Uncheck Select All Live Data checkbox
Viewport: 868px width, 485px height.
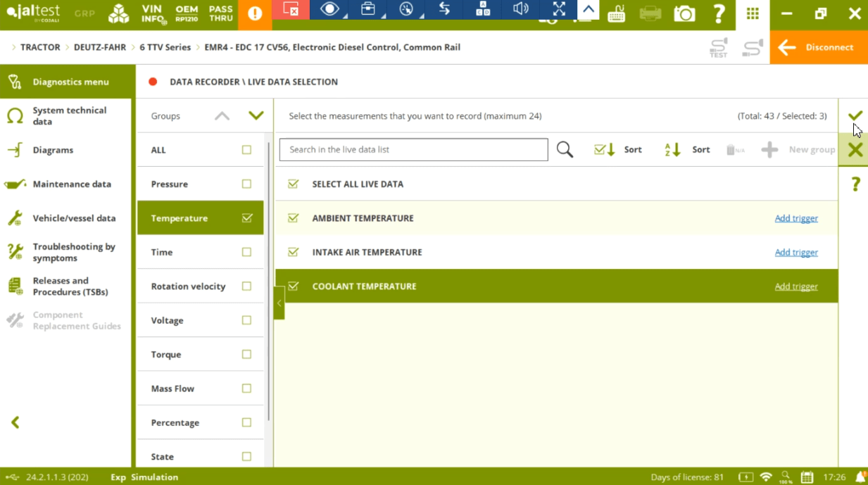(x=294, y=184)
